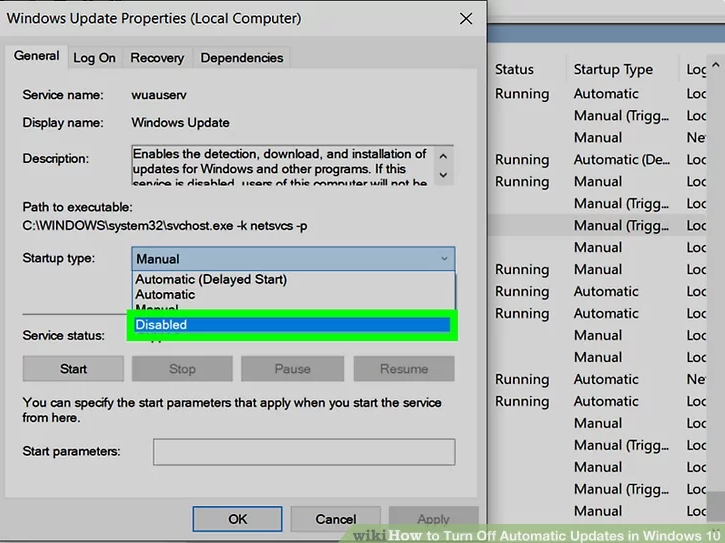
Task: Close the Windows Update Properties dialog
Action: pyautogui.click(x=465, y=19)
